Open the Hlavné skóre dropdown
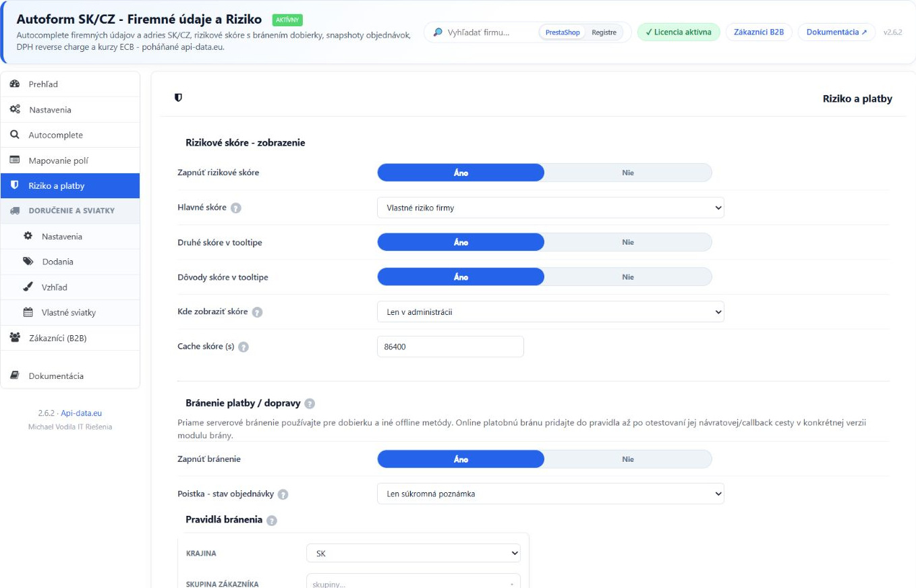916x588 pixels. (550, 208)
